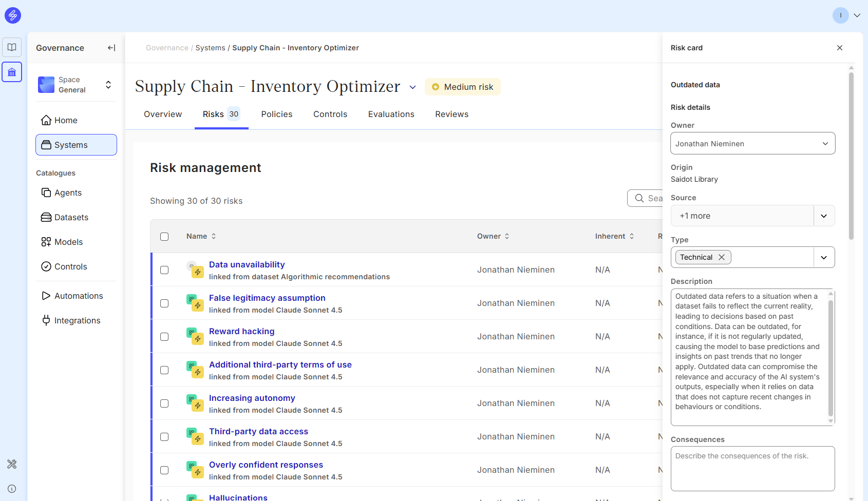This screenshot has width=868, height=501.
Task: Click the collapse sidebar arrow icon
Action: (111, 48)
